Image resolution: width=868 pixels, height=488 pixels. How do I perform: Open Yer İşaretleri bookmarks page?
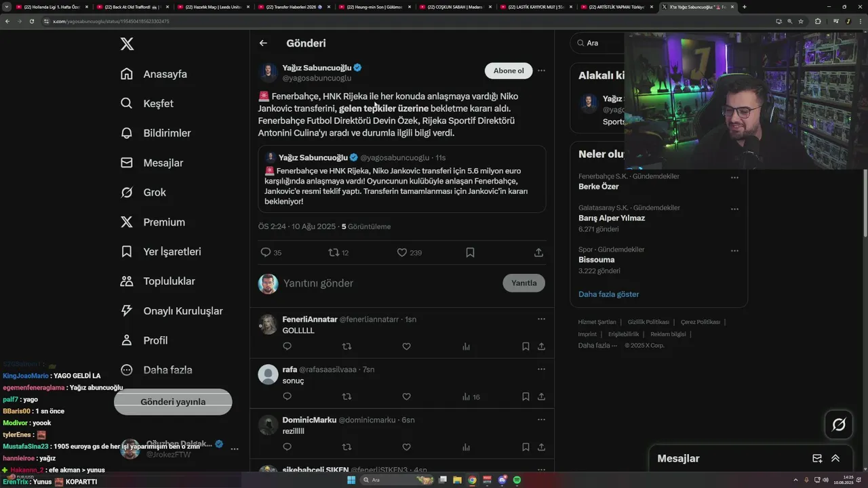tap(160, 251)
